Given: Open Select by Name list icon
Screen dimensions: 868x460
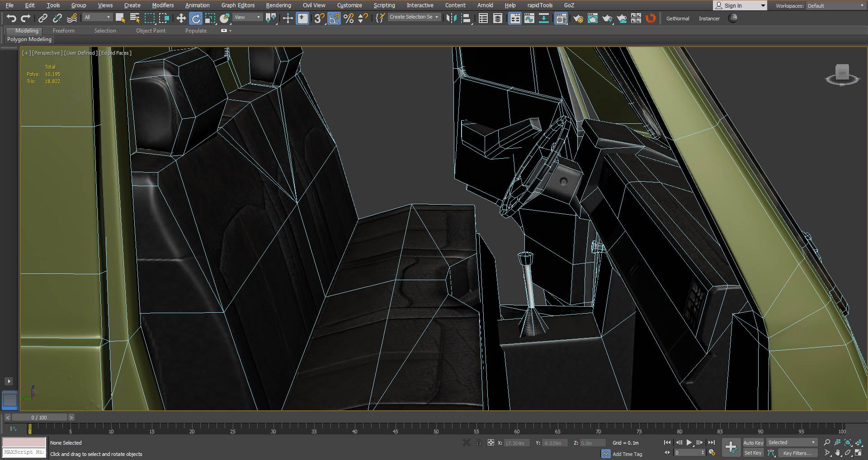Looking at the screenshot, I should pyautogui.click(x=135, y=18).
